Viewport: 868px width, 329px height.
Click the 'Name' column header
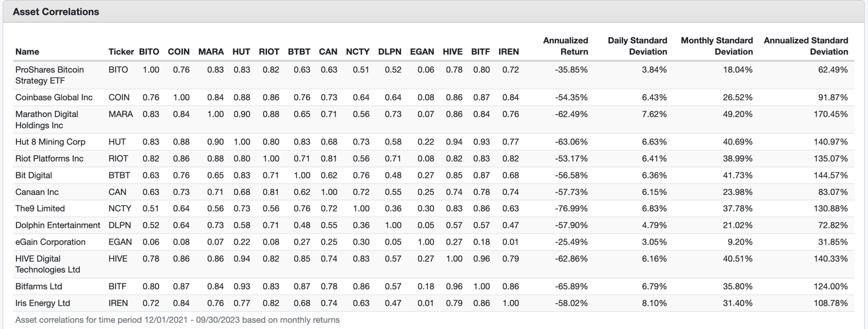(x=27, y=52)
